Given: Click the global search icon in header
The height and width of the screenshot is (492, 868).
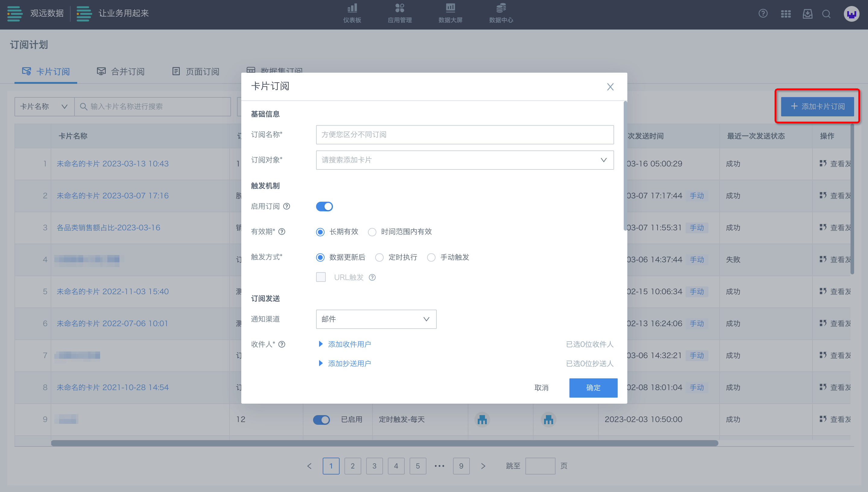Looking at the screenshot, I should point(826,14).
